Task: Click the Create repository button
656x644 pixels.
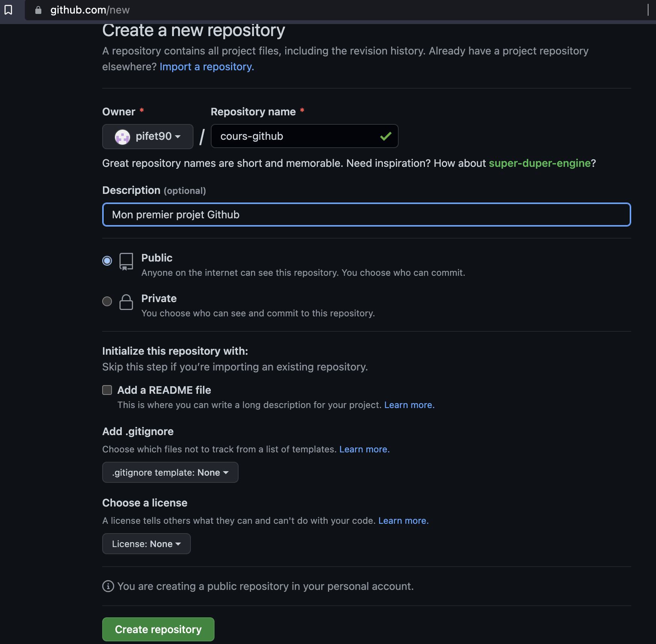Action: click(158, 629)
